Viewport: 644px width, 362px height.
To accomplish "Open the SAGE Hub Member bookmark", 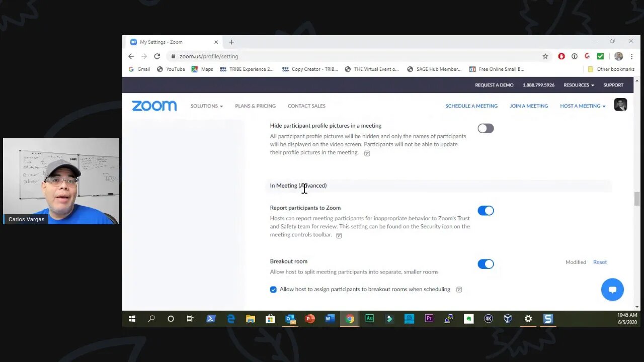I will click(434, 69).
